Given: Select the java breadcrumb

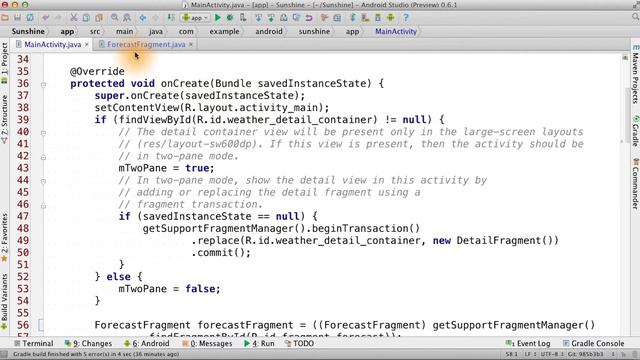Looking at the screenshot, I should click(156, 31).
